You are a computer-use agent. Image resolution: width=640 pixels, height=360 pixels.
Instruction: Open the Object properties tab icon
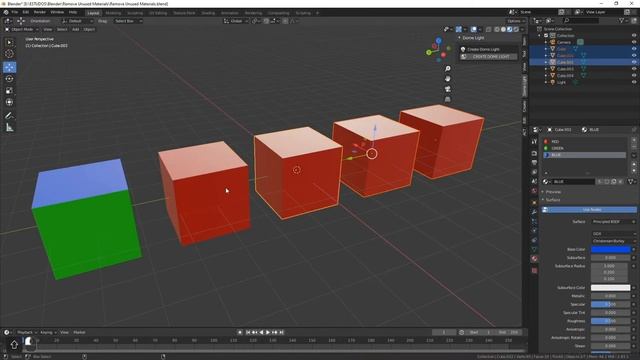(x=534, y=202)
